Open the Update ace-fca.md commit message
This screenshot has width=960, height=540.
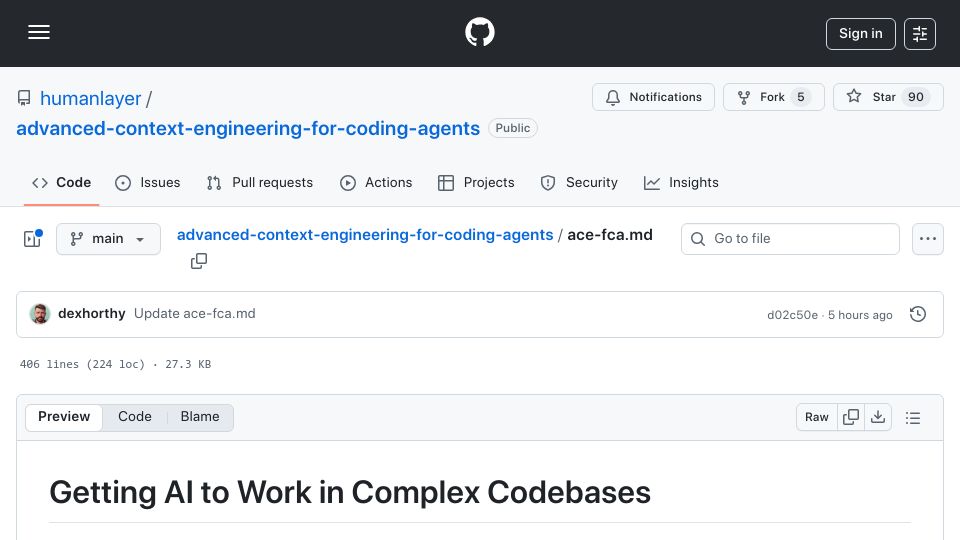[195, 313]
